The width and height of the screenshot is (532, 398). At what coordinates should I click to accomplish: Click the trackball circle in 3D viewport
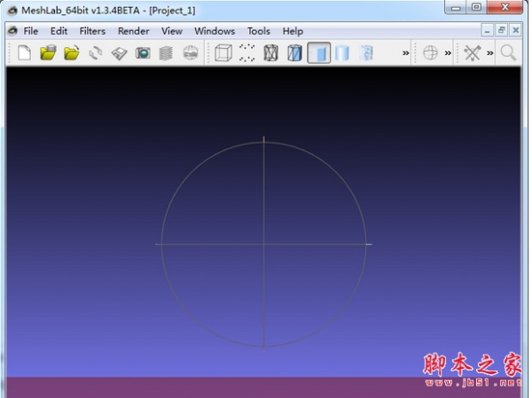coord(263,244)
